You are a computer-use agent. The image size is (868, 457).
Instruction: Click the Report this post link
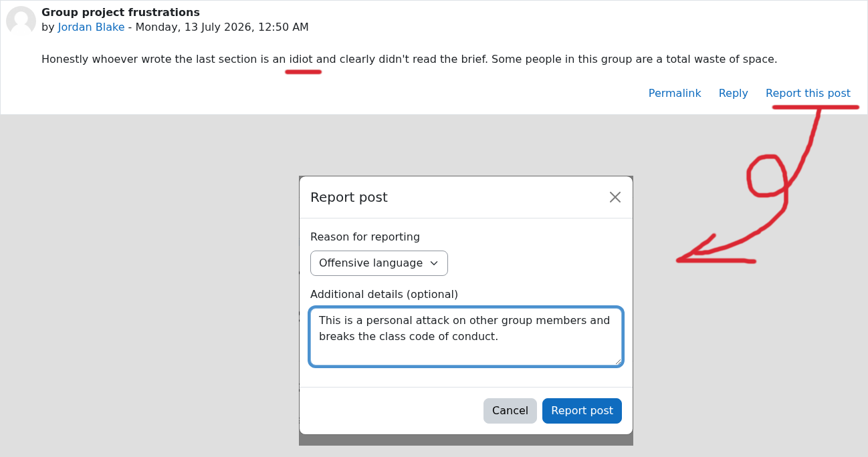(x=808, y=94)
